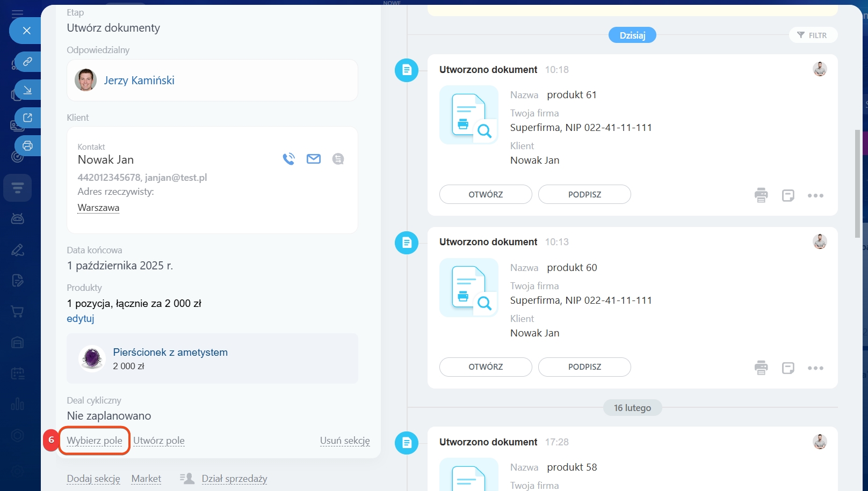The image size is (868, 491).
Task: Open the bar chart icon in sidebar
Action: 17,404
